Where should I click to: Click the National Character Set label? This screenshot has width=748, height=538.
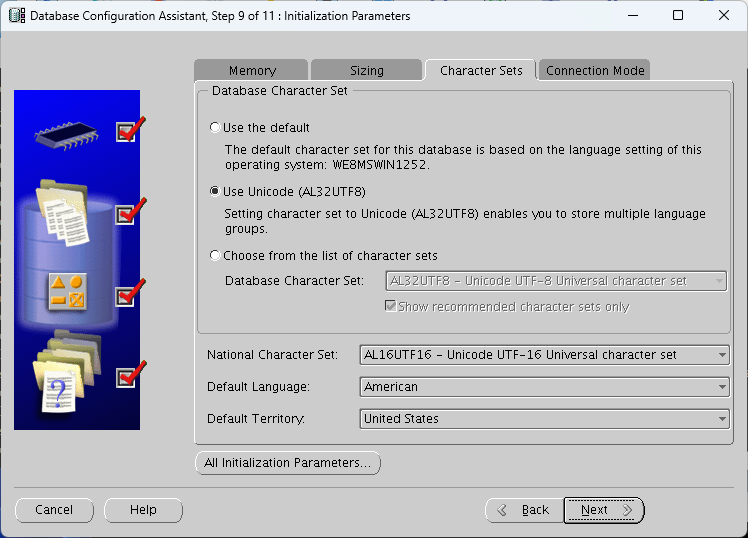[272, 355]
